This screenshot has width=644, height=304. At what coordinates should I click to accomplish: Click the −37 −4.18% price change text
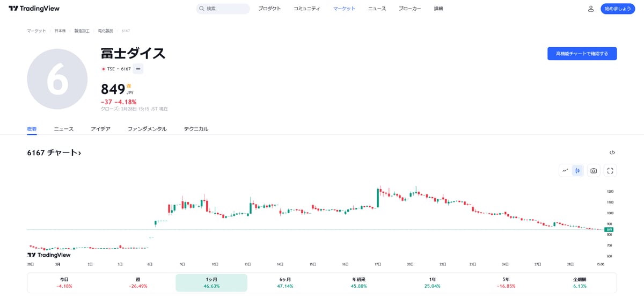pos(119,102)
